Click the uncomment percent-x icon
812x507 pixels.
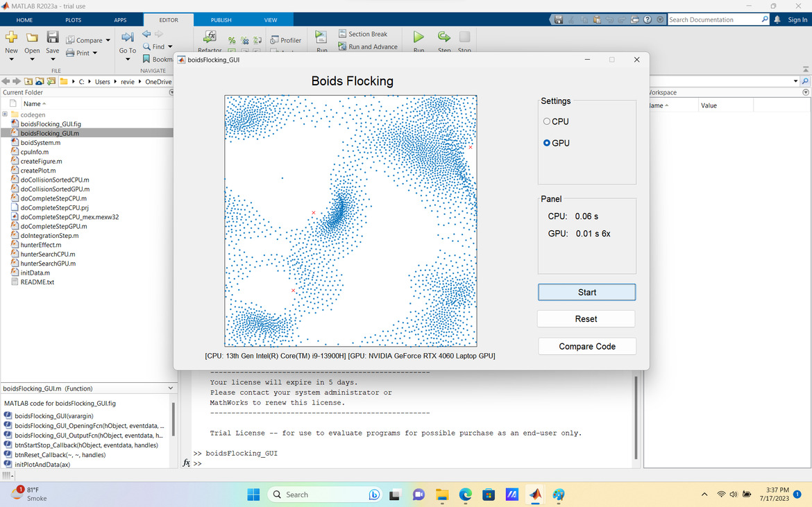244,40
